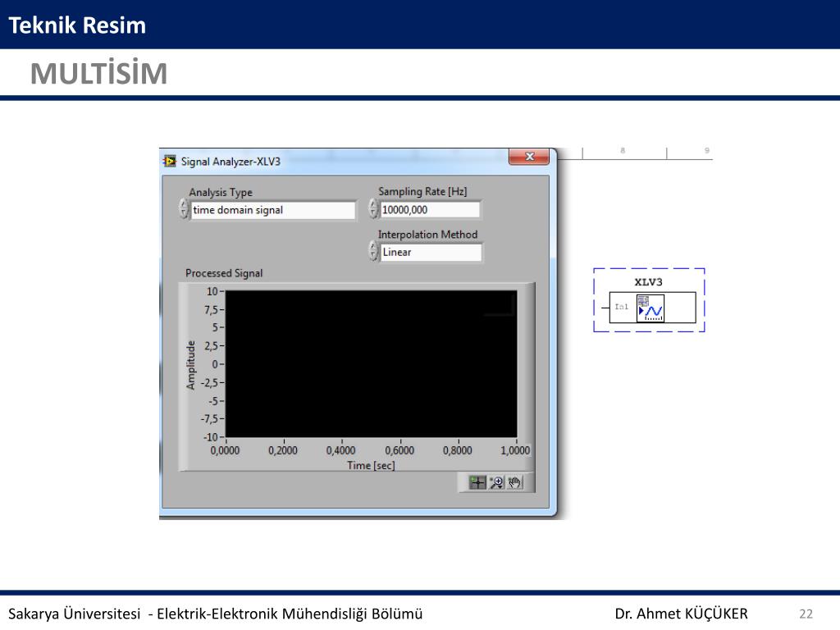Click the 7,5 amplitude scale value
This screenshot has height=630, width=840.
click(x=211, y=309)
